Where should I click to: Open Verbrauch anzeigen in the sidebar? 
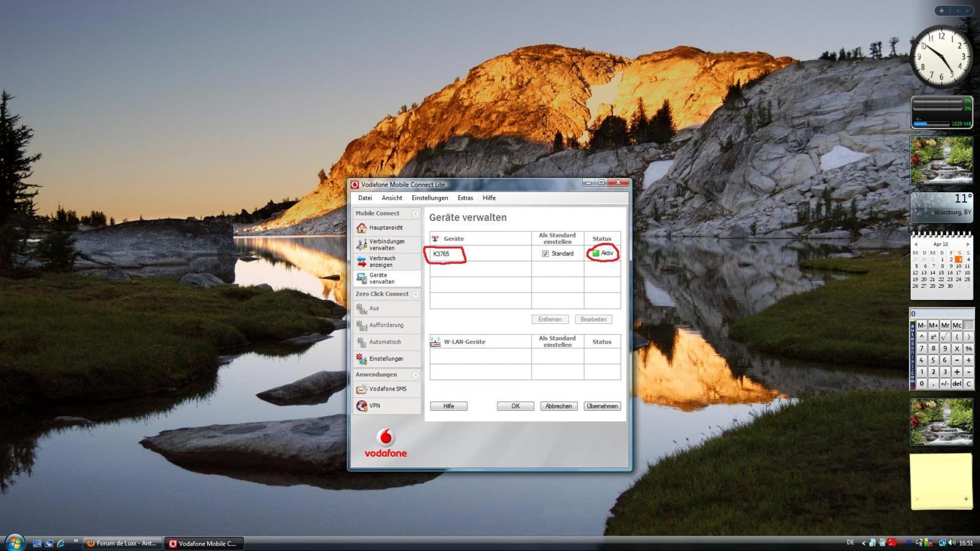click(386, 261)
